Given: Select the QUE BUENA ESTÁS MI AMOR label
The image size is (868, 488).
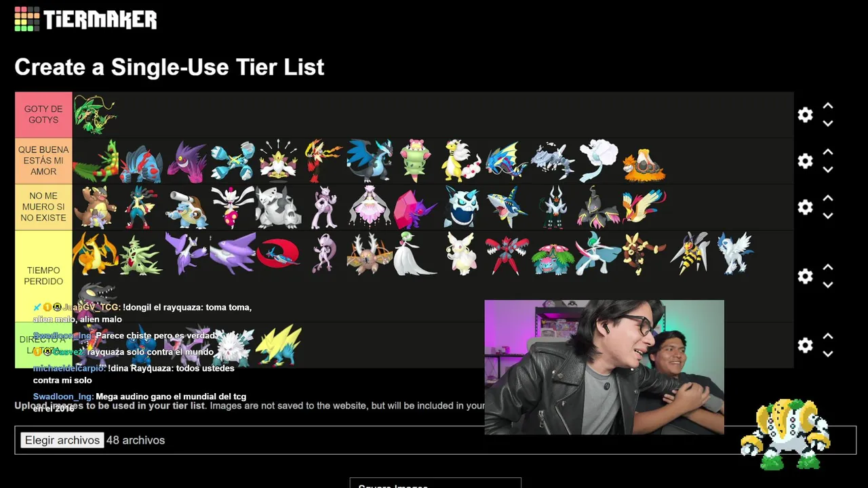Looking at the screenshot, I should [x=43, y=161].
